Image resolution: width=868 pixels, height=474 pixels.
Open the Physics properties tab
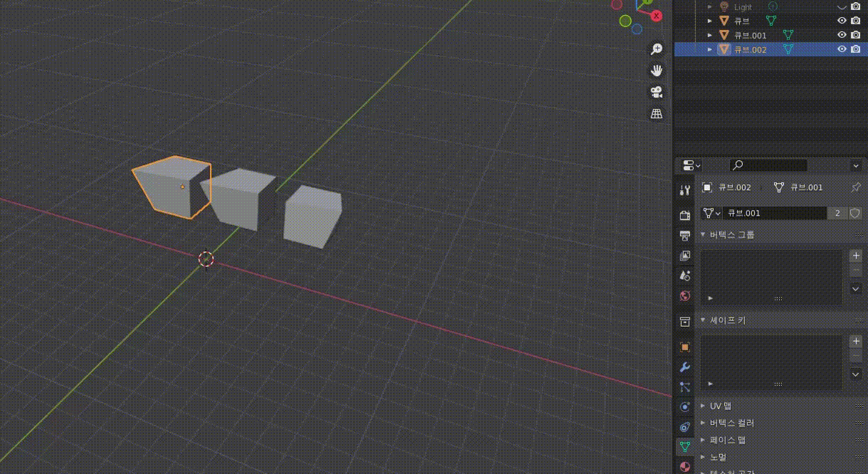point(685,407)
